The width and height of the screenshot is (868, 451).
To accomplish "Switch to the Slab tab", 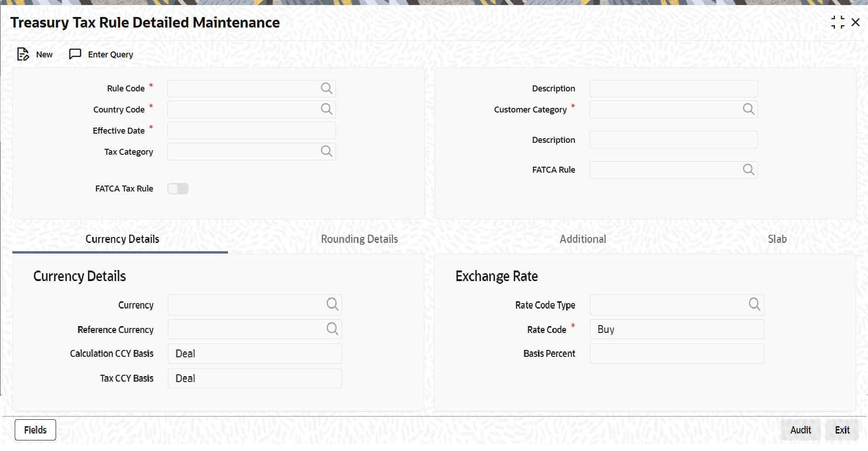I will click(777, 239).
